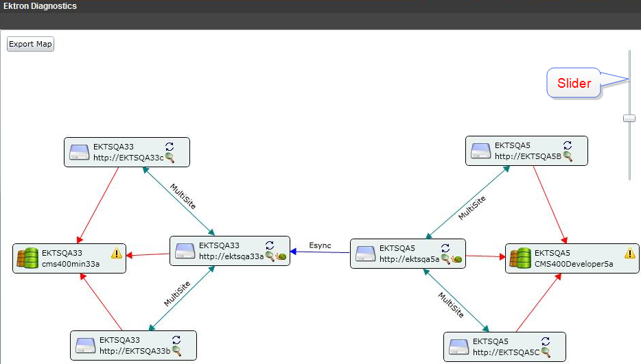Click the snail icon on ektsqa33a node
The image size is (641, 364).
[x=281, y=256]
